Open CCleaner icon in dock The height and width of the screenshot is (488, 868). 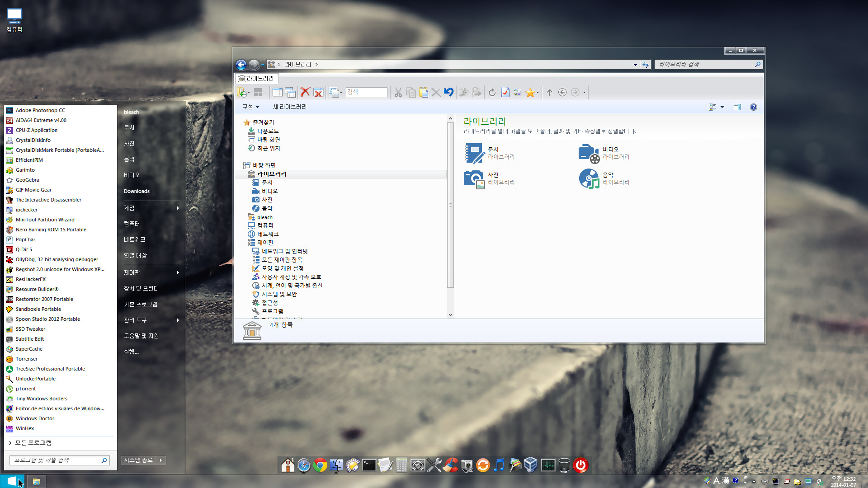coord(450,465)
